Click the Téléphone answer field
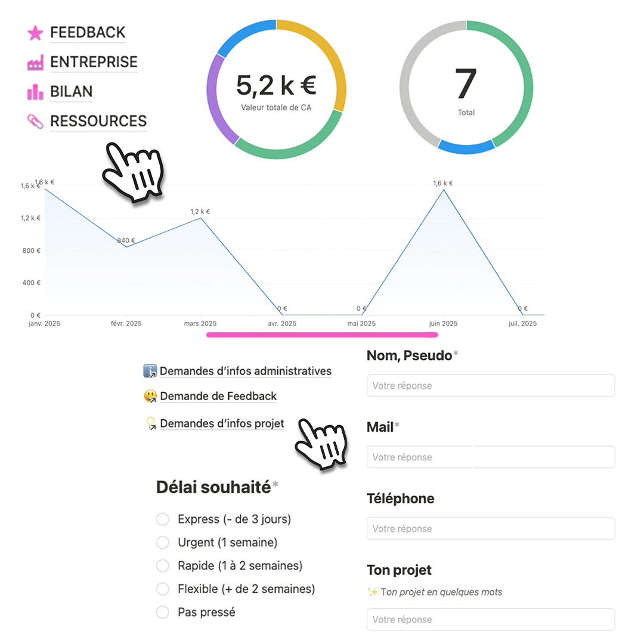This screenshot has height=644, width=644. 490,529
